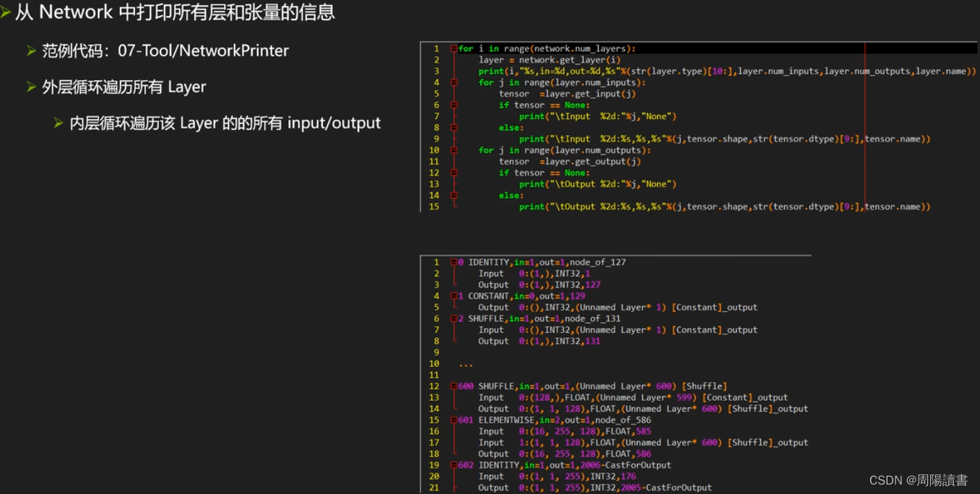Collapse the fold at code line 6 'if tensor == None'
Viewport: 980px width, 494px height.
(454, 105)
